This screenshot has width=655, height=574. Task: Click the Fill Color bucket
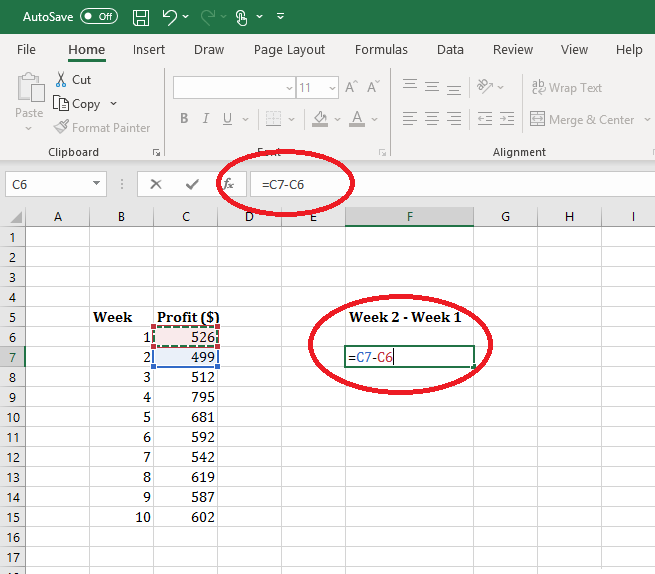click(320, 119)
